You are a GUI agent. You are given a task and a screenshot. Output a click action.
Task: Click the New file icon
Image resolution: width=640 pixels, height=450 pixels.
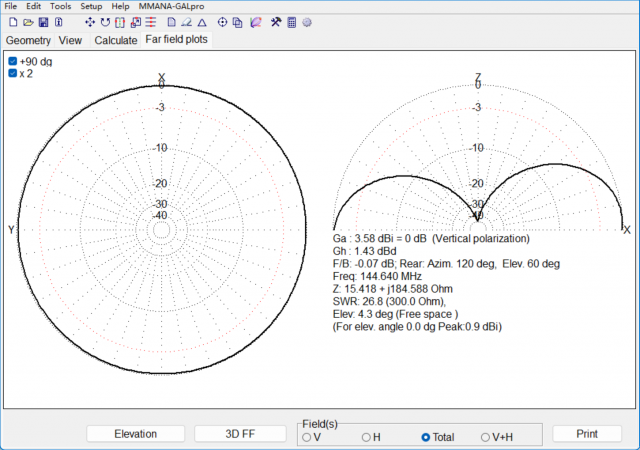tap(13, 22)
